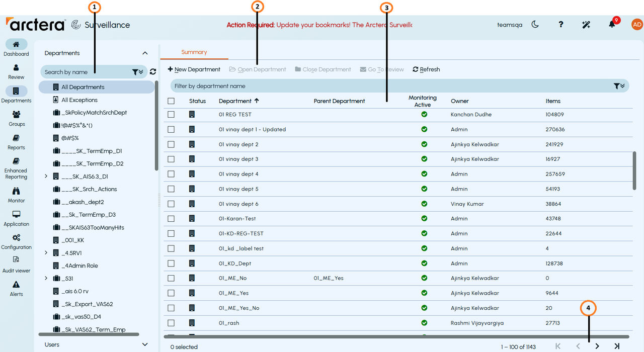
Task: Click table horizontal scrollbar
Action: tap(396, 336)
